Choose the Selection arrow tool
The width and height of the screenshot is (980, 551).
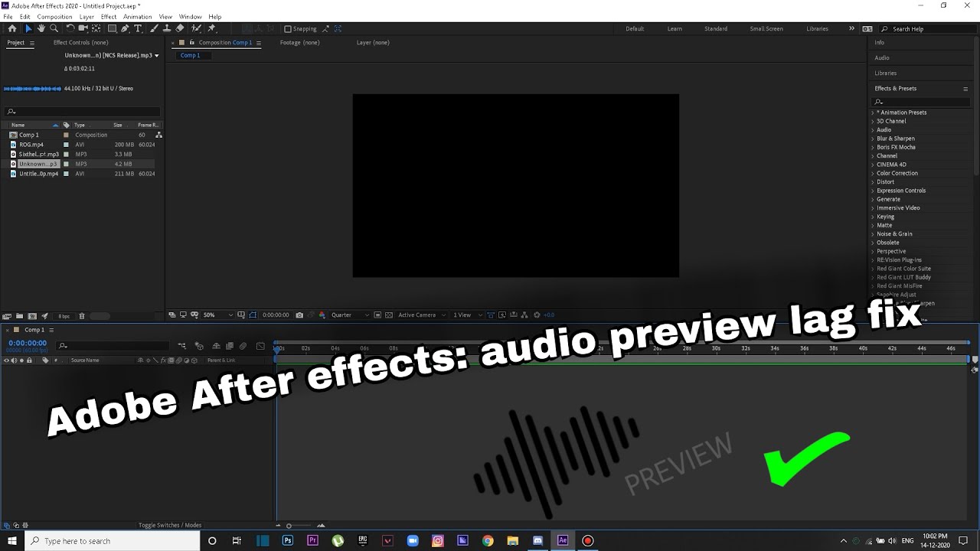28,28
